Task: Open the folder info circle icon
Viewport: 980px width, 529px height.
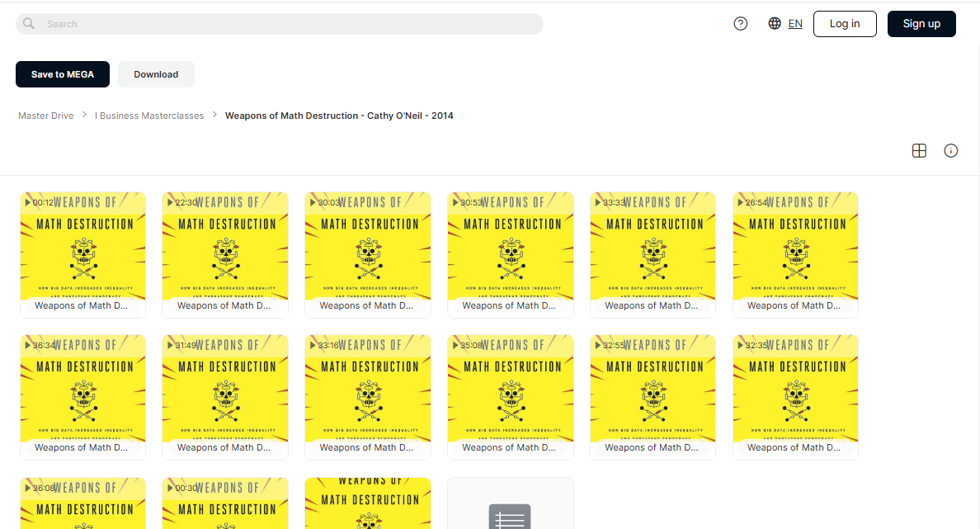Action: (x=950, y=151)
